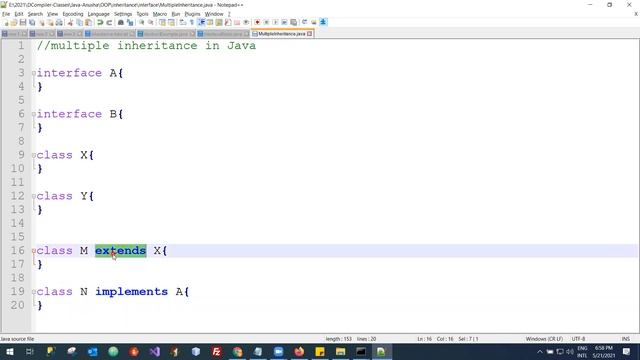This screenshot has width=640, height=360.
Task: Select the MultipleInheritance.java tab
Action: (281, 34)
